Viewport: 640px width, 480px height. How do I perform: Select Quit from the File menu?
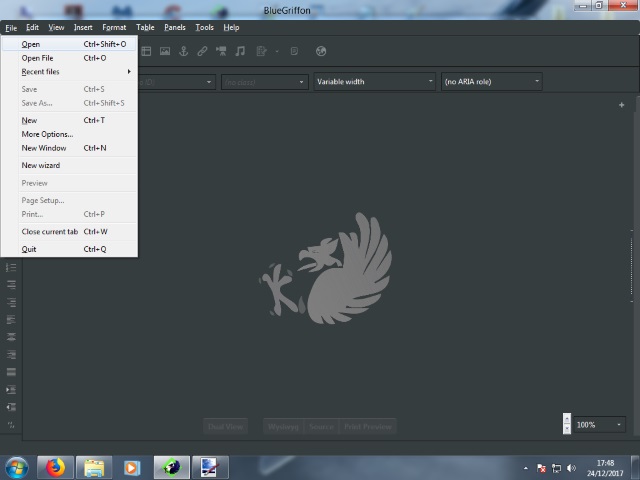coord(29,249)
